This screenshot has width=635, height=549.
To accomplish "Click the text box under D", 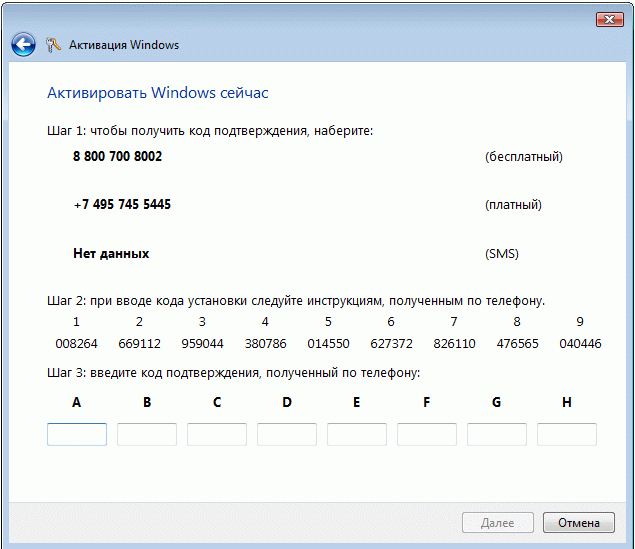I will [x=287, y=434].
